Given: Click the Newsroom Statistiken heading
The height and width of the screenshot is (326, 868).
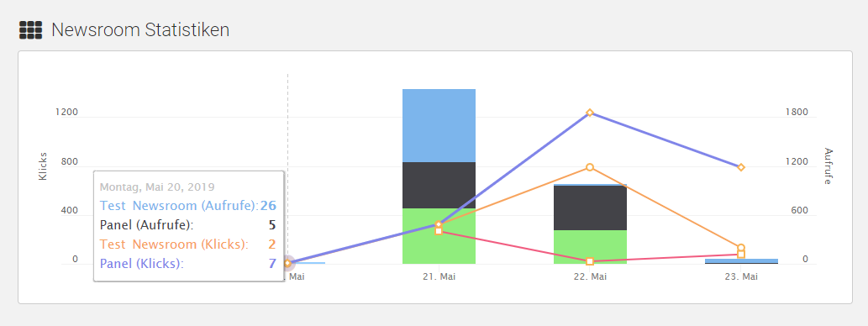Looking at the screenshot, I should click(x=140, y=30).
